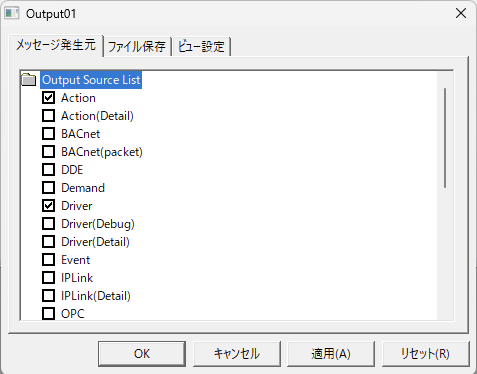Apply changes with 適用(A) button
477x374 pixels.
(331, 354)
